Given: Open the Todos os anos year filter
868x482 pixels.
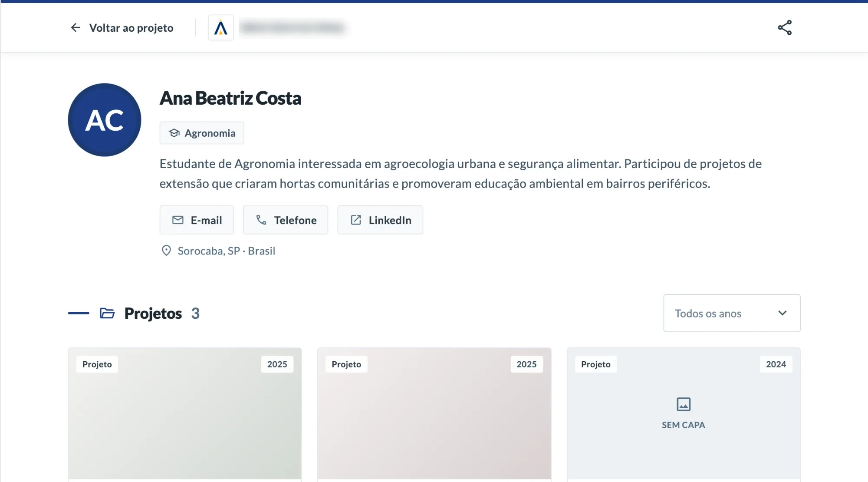Looking at the screenshot, I should pos(732,313).
